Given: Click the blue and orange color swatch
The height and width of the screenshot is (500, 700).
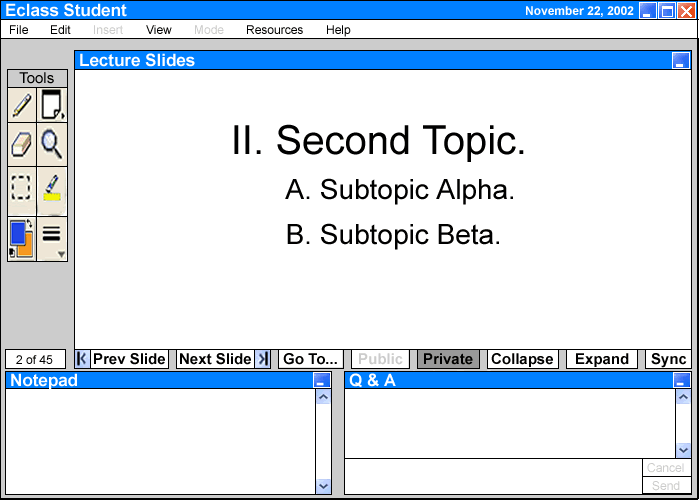Looking at the screenshot, I should click(22, 238).
